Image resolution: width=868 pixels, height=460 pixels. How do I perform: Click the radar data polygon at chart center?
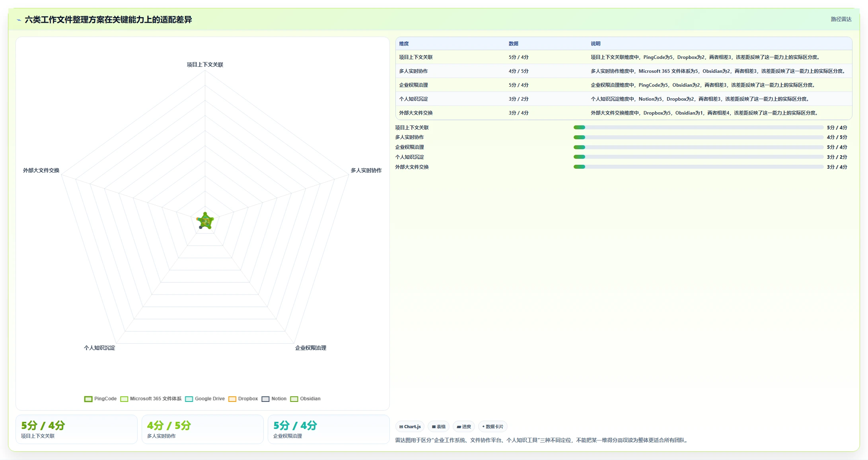point(205,221)
